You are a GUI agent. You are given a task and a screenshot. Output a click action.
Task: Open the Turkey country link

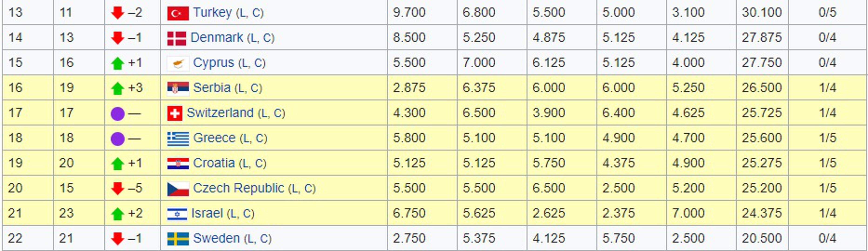212,13
